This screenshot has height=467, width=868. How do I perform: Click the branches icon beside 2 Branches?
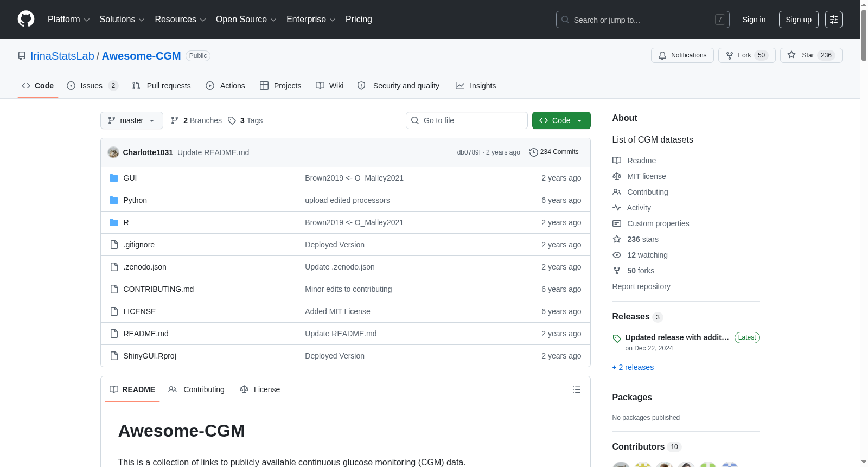[175, 120]
